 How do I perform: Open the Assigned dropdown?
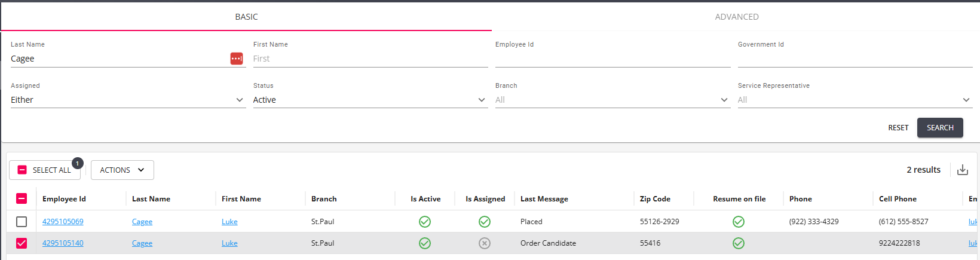pyautogui.click(x=128, y=100)
